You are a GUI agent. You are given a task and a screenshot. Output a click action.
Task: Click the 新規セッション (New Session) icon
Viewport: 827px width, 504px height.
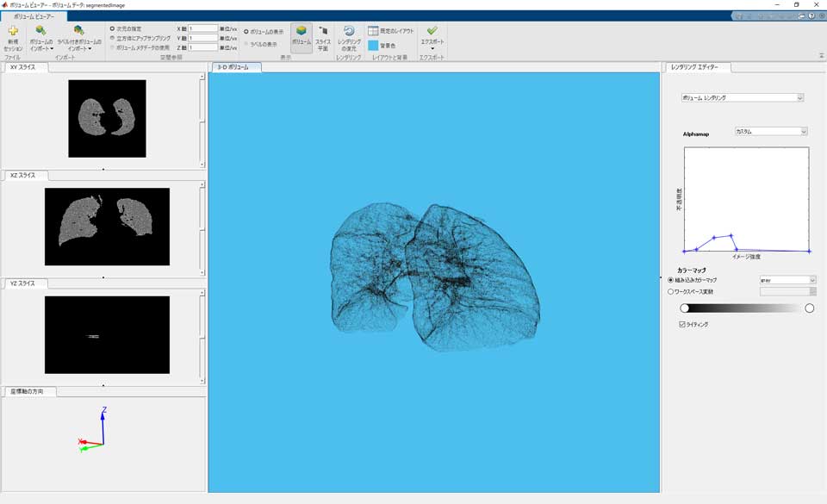13,32
